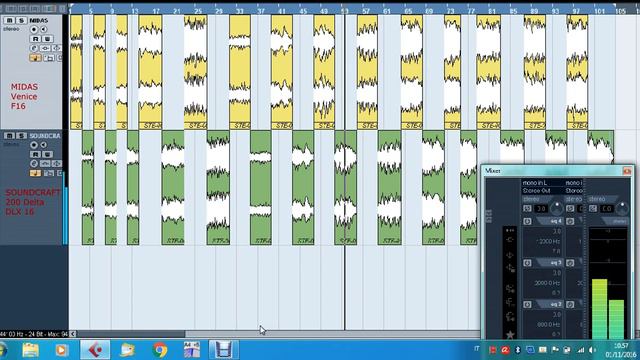Toggle eq 2 band power button

(527, 304)
